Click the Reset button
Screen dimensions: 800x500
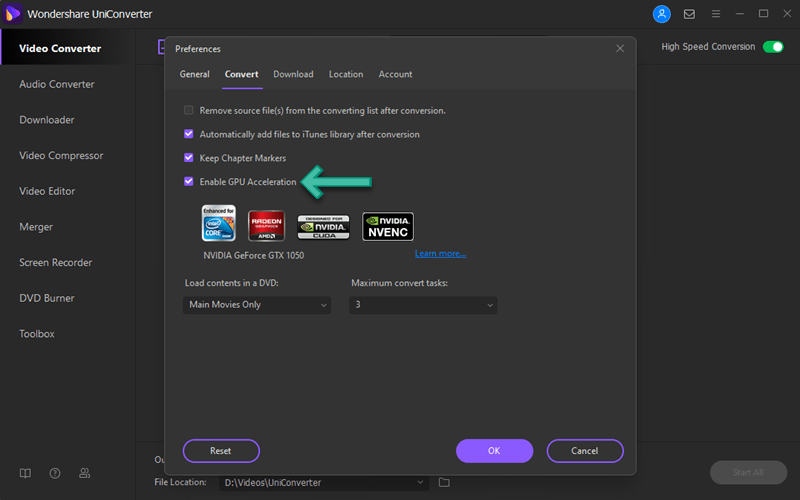(x=221, y=451)
